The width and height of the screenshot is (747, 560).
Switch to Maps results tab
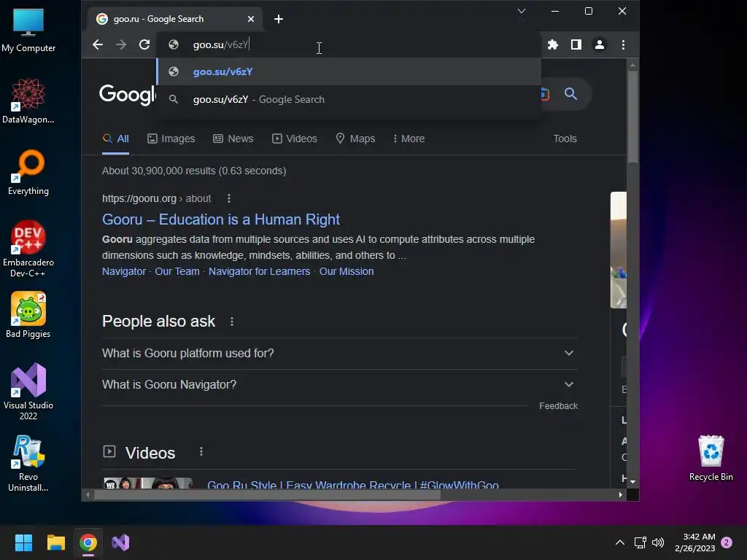[x=355, y=139]
